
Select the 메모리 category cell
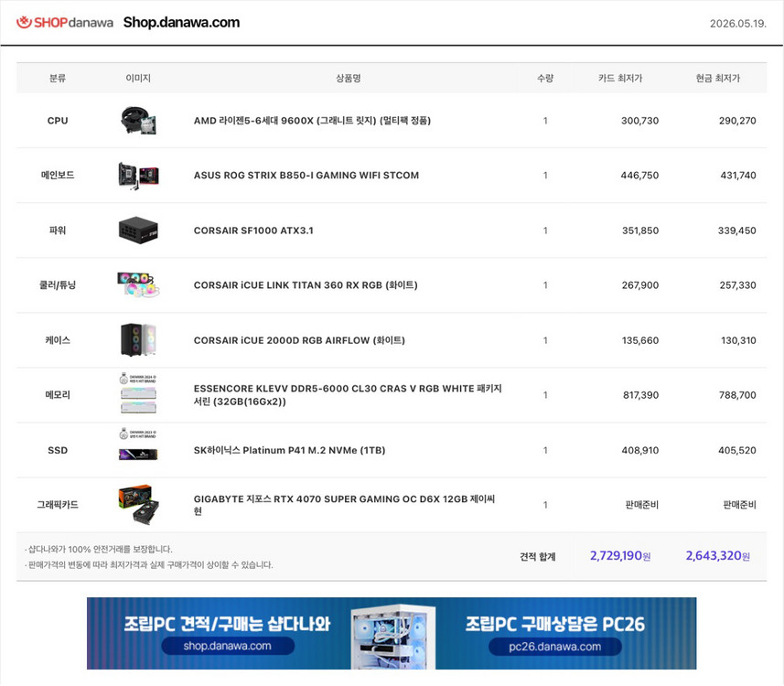pyautogui.click(x=58, y=395)
